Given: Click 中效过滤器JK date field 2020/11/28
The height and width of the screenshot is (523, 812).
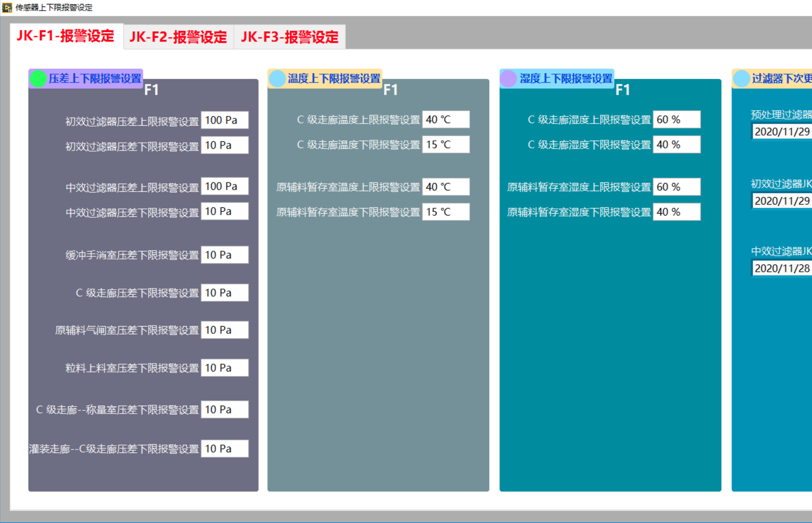Looking at the screenshot, I should pos(782,268).
